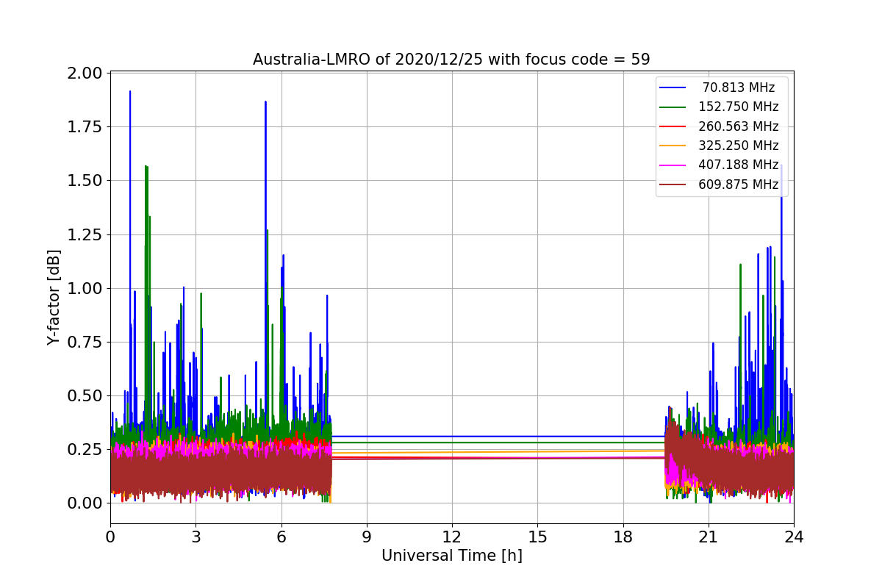The height and width of the screenshot is (588, 882).
Task: Click the 24 hour x-axis tick label
Action: tap(794, 537)
